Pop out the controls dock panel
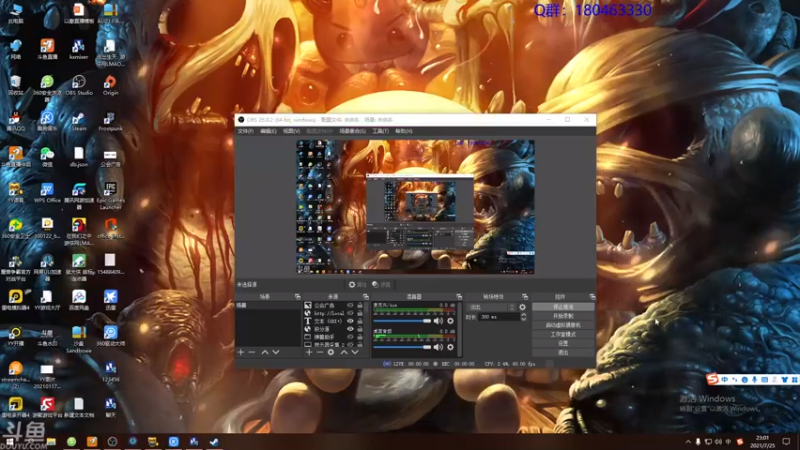800x450 pixels. click(x=592, y=296)
